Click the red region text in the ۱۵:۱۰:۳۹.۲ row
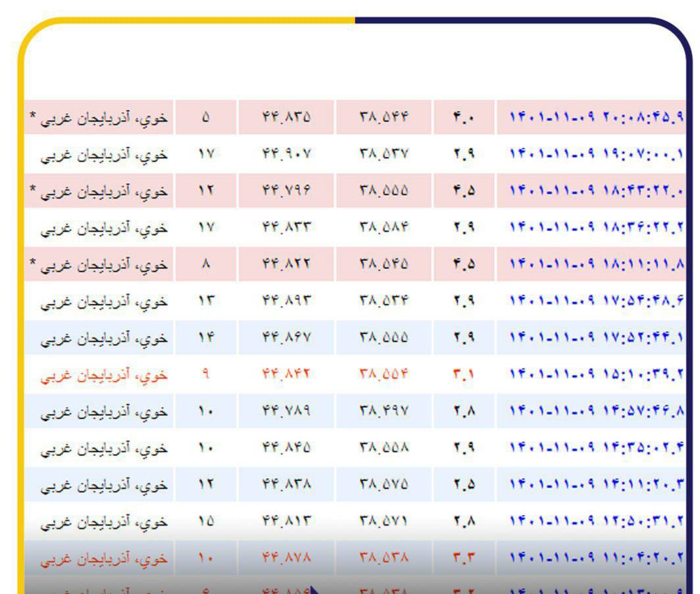Viewport: 700px width, 594px height. pos(104,376)
